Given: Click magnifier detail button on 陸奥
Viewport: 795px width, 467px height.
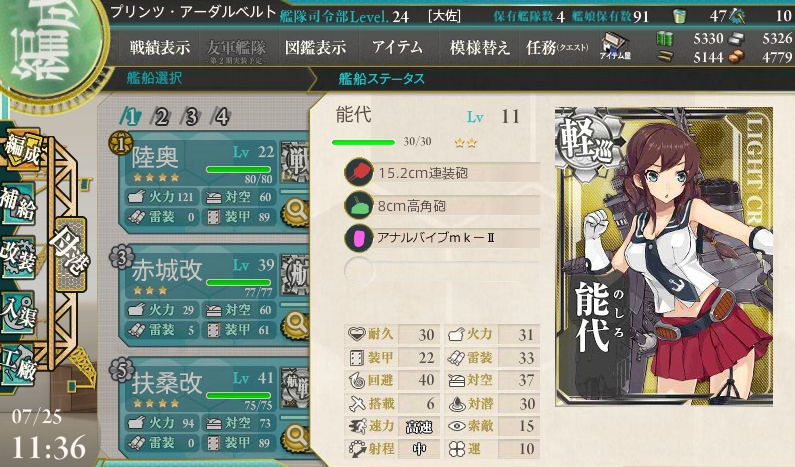Looking at the screenshot, I should pos(296,211).
